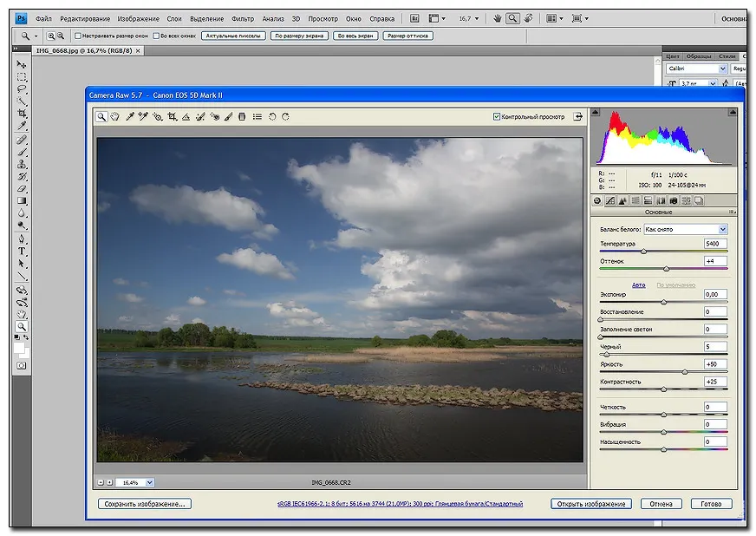Open the Изображение menu

139,19
